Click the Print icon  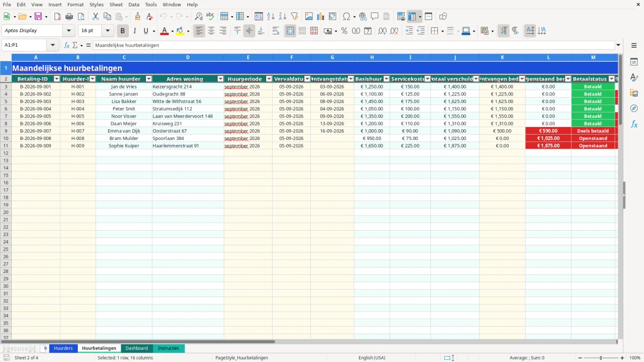(69, 17)
